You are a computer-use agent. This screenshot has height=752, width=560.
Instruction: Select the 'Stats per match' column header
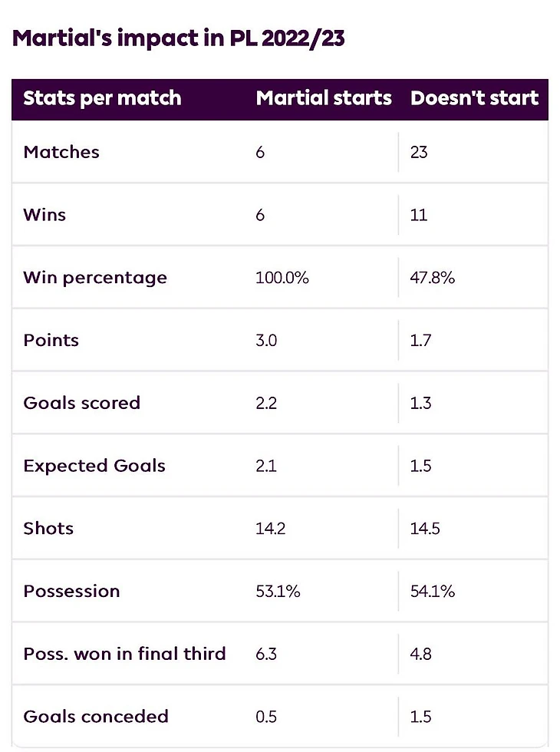(102, 98)
